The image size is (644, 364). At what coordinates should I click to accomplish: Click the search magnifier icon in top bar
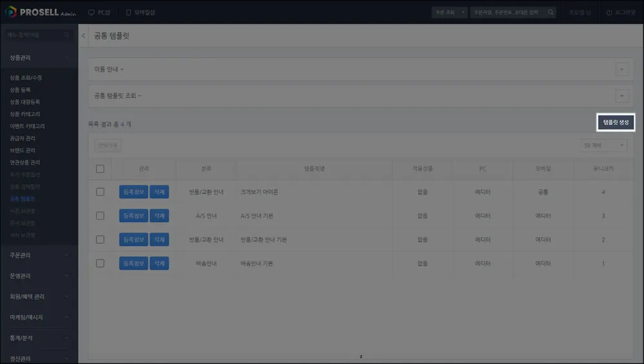point(551,12)
